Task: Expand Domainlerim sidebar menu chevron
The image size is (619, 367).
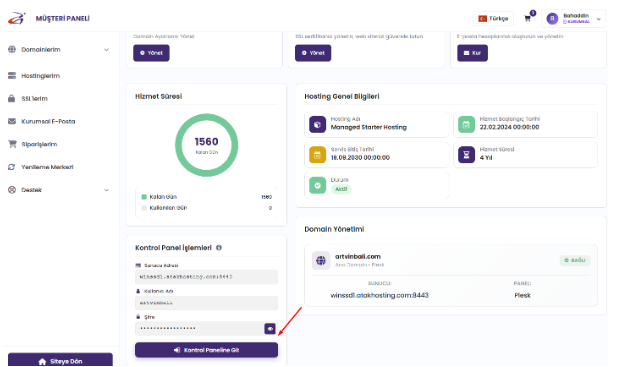Action: [x=106, y=50]
